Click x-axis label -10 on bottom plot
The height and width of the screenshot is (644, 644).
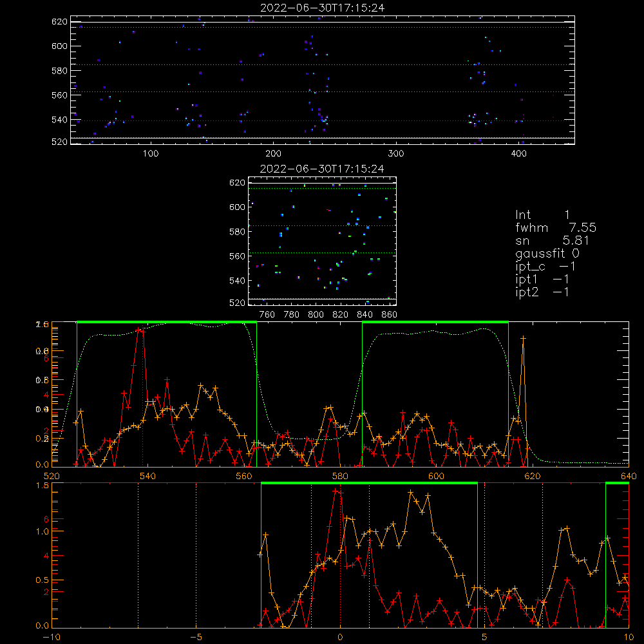(x=52, y=638)
